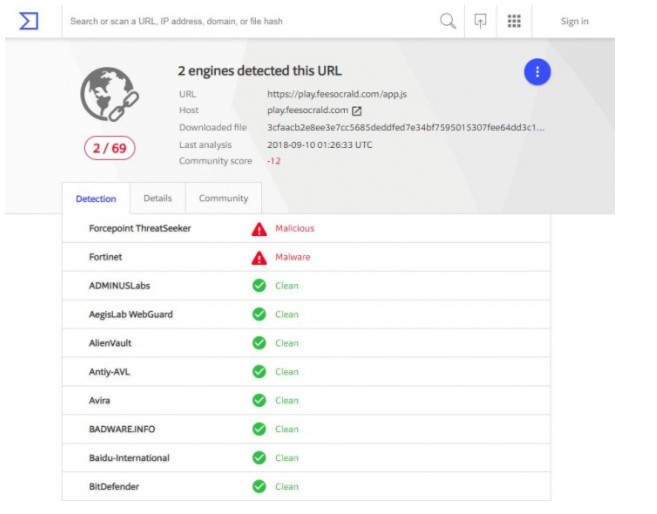Click the 2 / 69 detection score badge

(x=109, y=148)
